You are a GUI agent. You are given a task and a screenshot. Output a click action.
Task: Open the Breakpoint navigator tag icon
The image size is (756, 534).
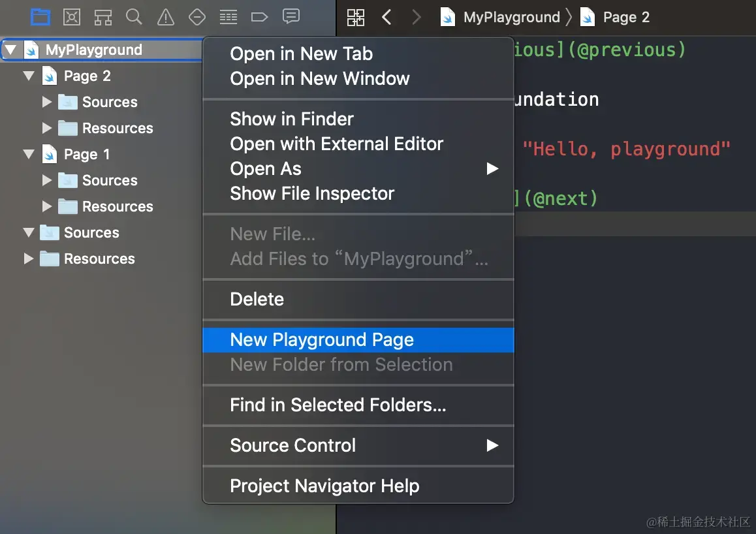pyautogui.click(x=259, y=18)
